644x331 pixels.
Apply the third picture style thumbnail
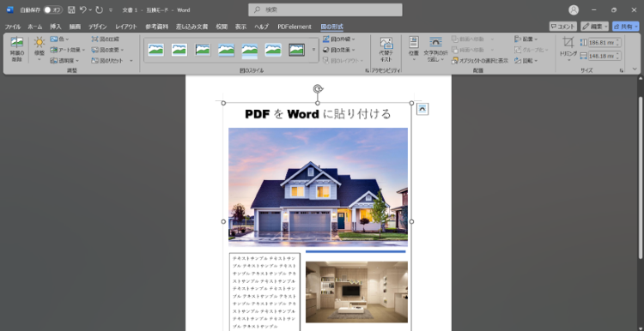(x=203, y=50)
